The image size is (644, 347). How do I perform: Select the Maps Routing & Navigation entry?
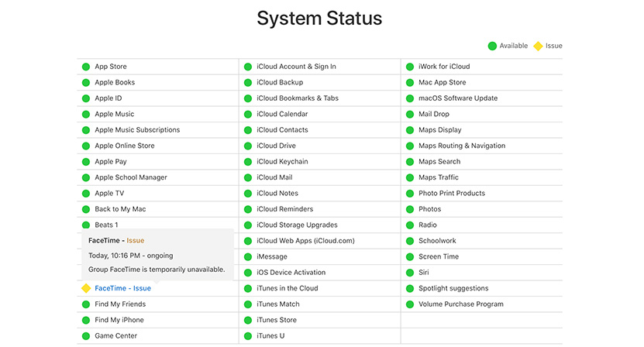tap(481, 146)
